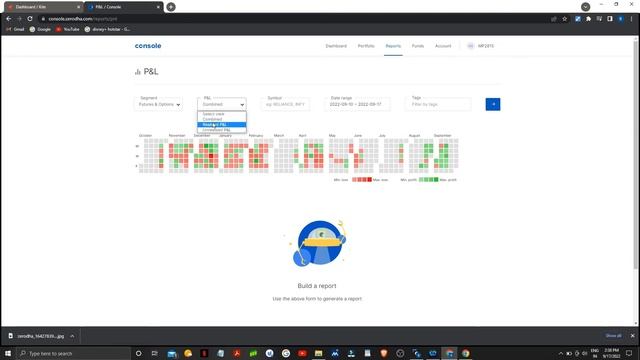The width and height of the screenshot is (640, 360).
Task: Open the browser Extensions puzzle icon
Action: click(588, 19)
